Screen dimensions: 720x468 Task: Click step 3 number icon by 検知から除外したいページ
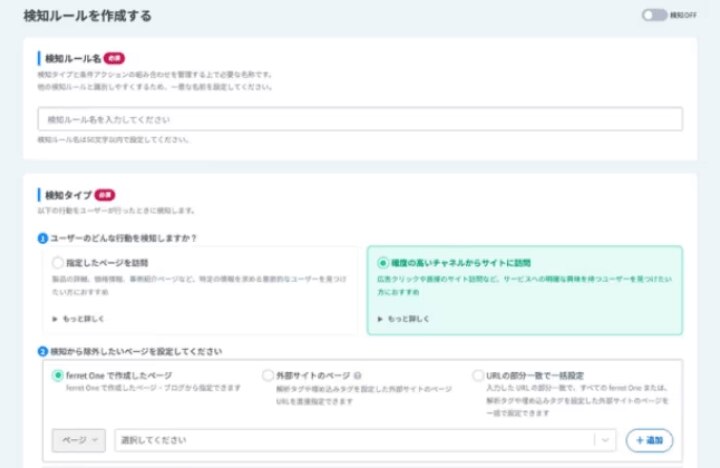[x=43, y=351]
